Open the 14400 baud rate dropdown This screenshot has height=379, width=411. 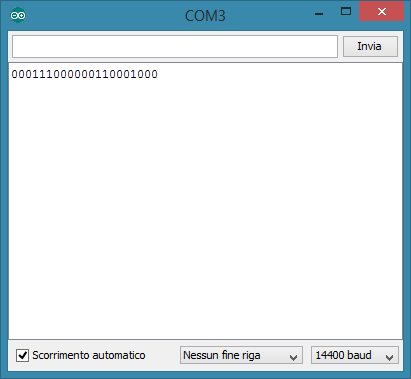355,355
